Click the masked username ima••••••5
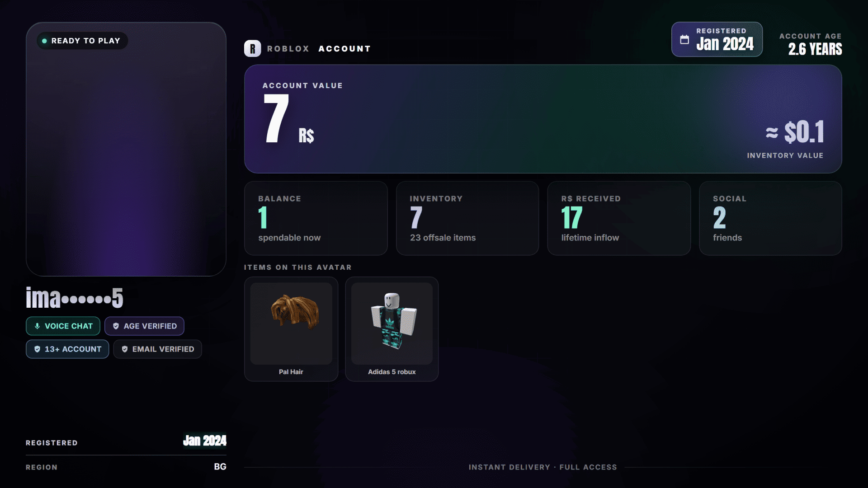868x488 pixels. [x=74, y=298]
